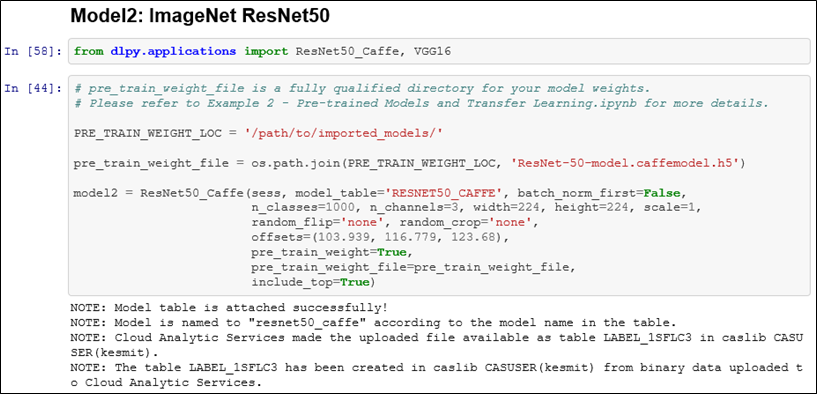The height and width of the screenshot is (394, 817).
Task: Click the In [44] cell prompt
Action: point(33,88)
